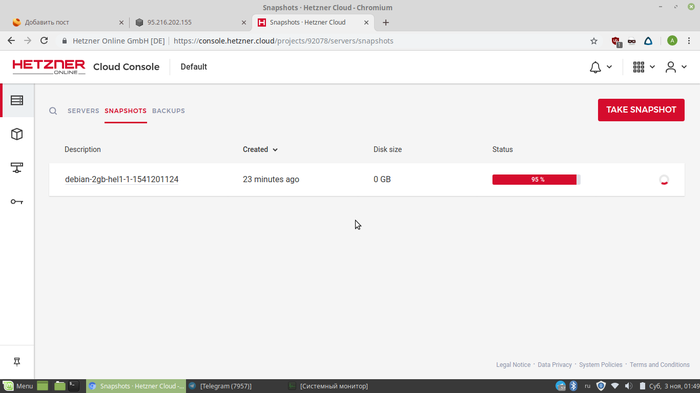
Task: Click the volume tray icon
Action: tap(629, 386)
